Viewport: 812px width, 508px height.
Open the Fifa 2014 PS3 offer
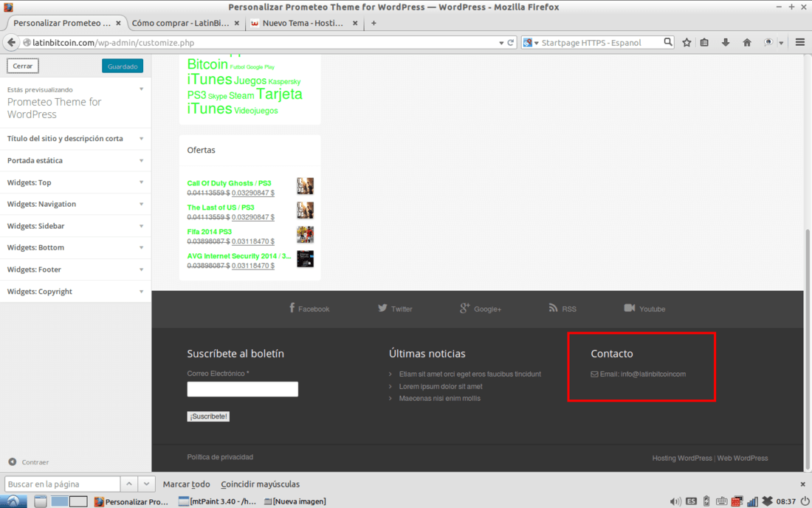(209, 232)
